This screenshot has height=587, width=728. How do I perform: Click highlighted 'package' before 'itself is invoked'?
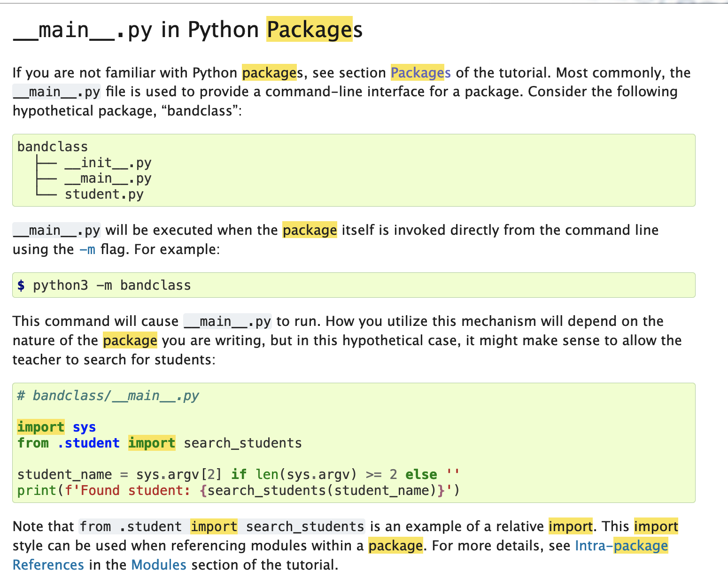tap(310, 230)
